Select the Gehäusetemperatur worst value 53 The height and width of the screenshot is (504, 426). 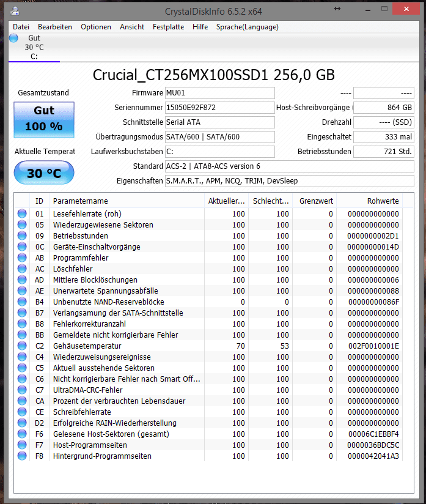pos(285,346)
